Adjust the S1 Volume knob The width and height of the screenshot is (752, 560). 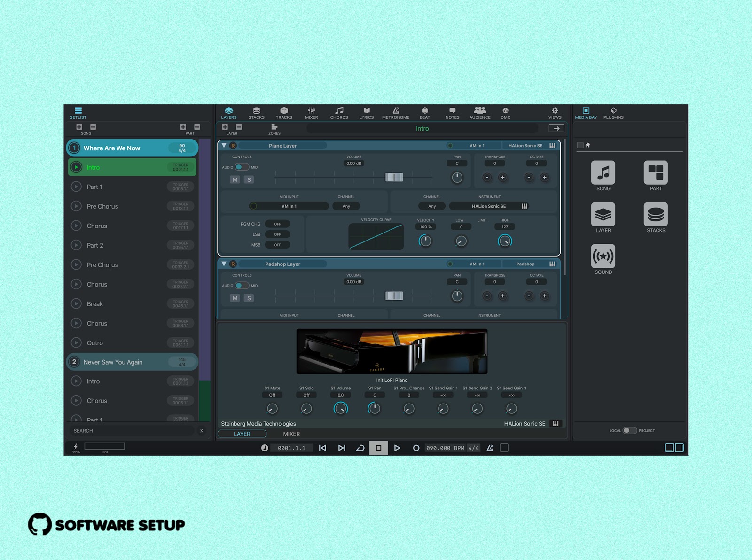tap(340, 408)
